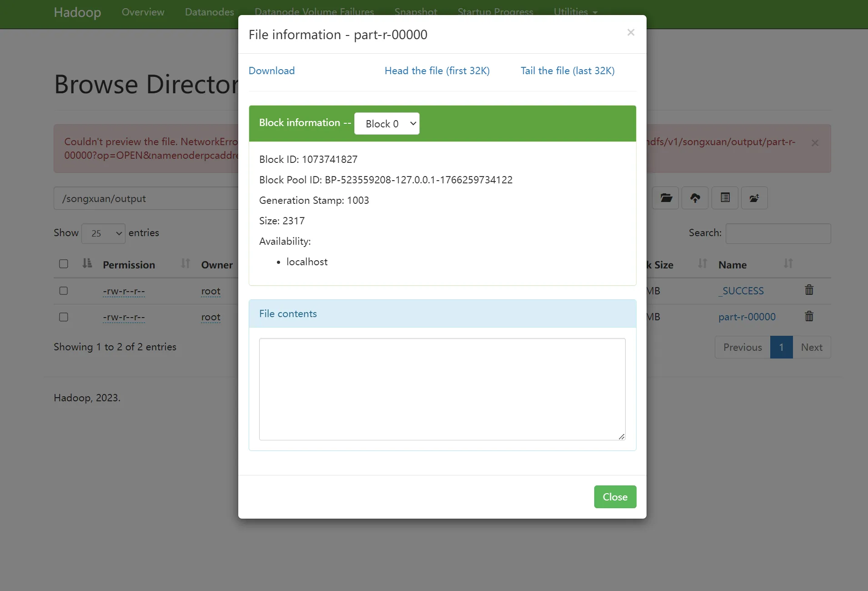This screenshot has height=591, width=868.
Task: Delete the _SUCCESS file with trash icon
Action: click(809, 290)
